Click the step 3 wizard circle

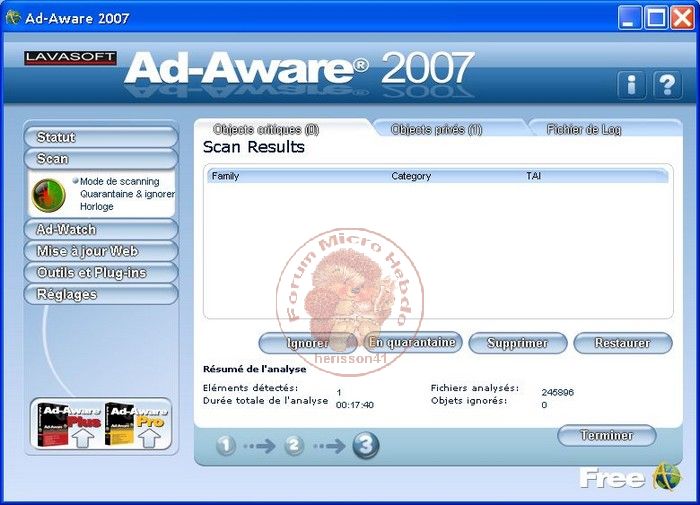[x=366, y=445]
